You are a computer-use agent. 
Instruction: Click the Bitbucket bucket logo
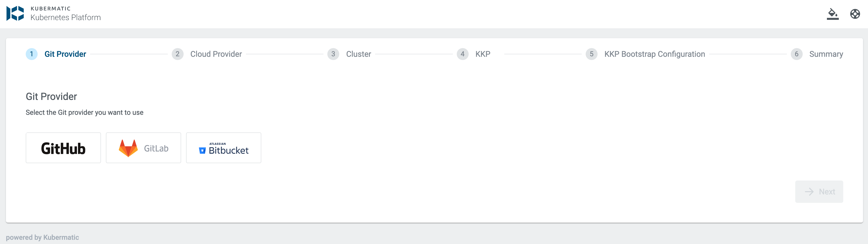coord(202,151)
